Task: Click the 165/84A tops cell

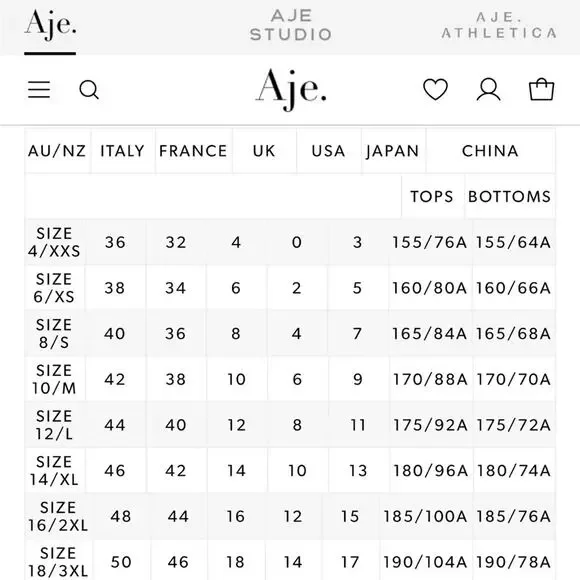Action: 429,334
